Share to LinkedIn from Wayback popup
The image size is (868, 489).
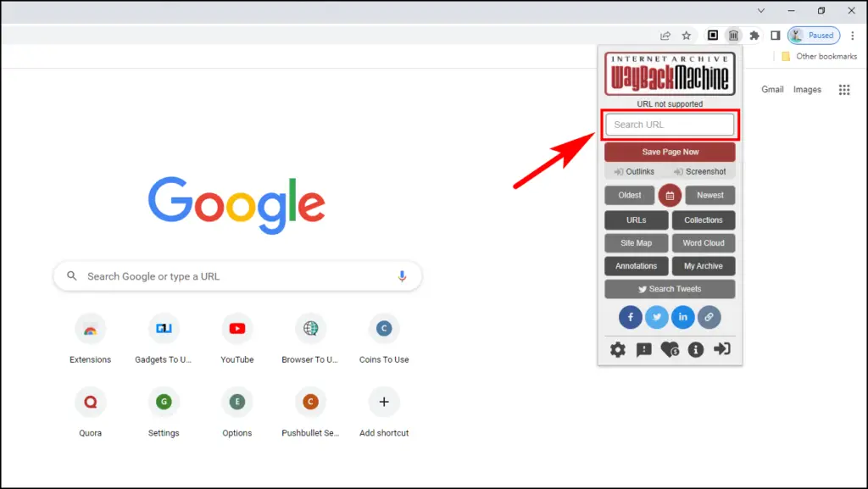[682, 317]
